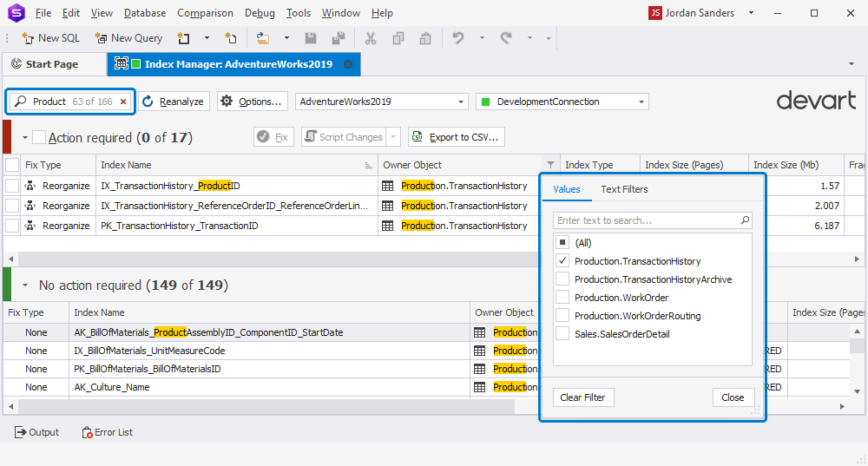Check the IX_TransactionHistory_ProductID row checkbox
Image resolution: width=868 pixels, height=466 pixels.
point(12,186)
